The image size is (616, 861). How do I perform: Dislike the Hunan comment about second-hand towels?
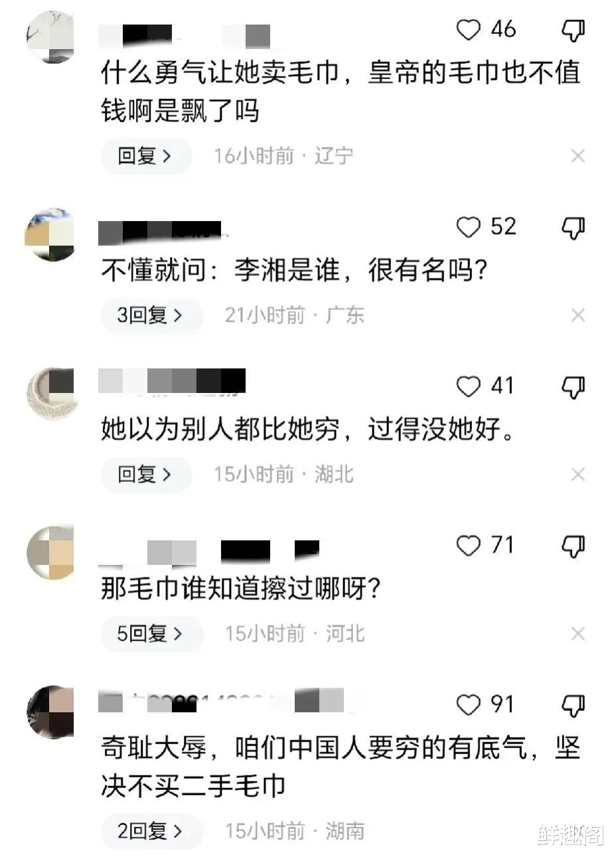coord(574,705)
